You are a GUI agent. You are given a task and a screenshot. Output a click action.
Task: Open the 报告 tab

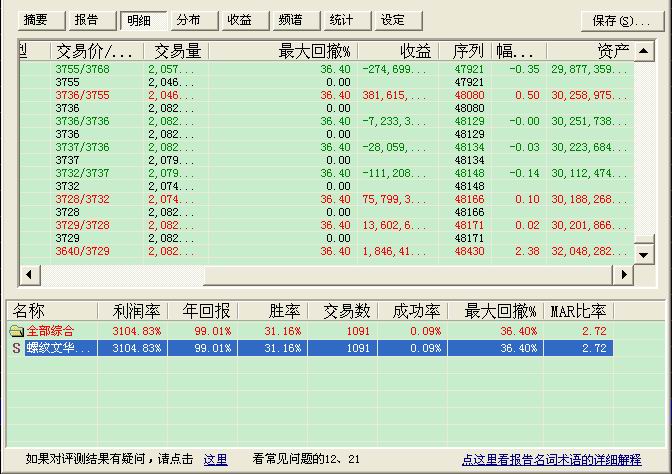tap(93, 20)
